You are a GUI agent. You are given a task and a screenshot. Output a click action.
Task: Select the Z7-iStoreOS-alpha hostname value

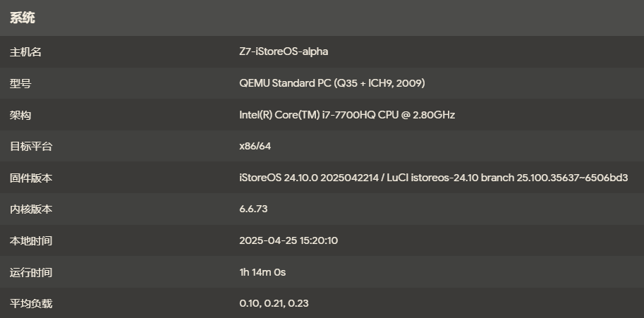click(x=284, y=52)
